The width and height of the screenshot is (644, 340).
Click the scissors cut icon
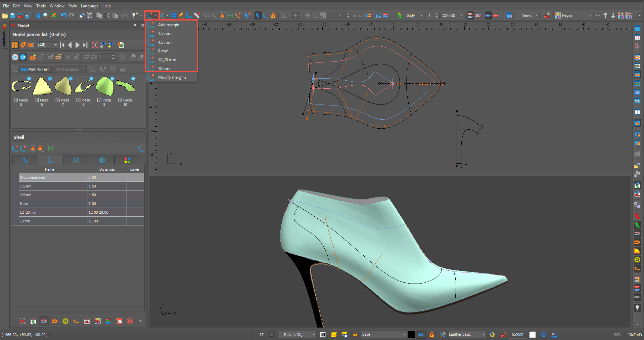click(x=107, y=15)
